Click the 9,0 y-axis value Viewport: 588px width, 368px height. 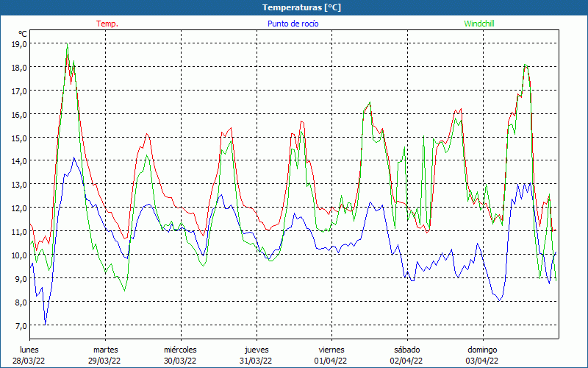click(21, 279)
